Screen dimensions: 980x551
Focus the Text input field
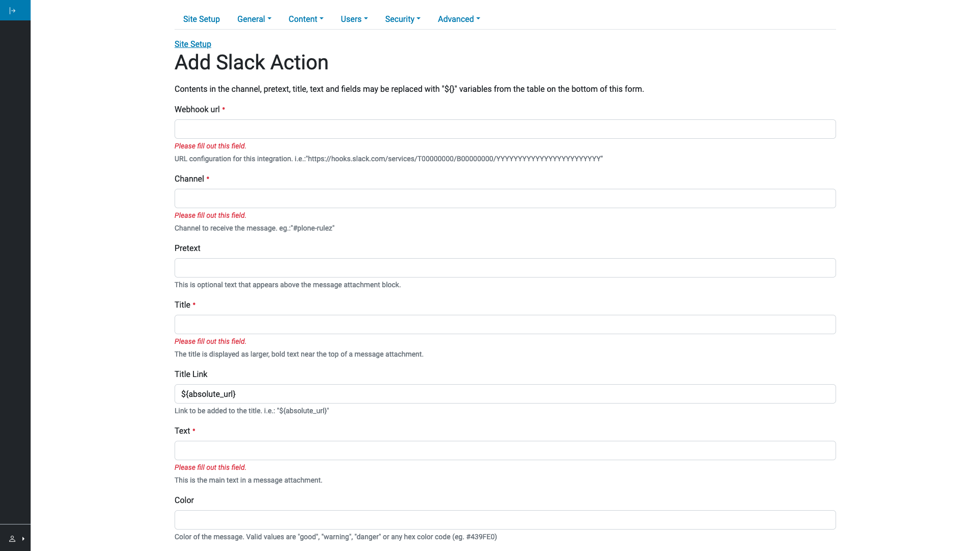point(505,450)
